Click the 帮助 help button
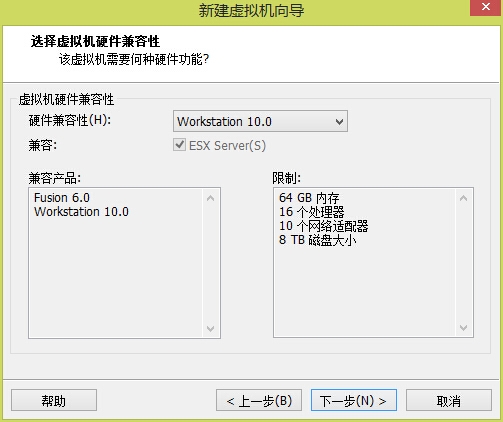Screen dimensions: 503x422 pos(54,400)
